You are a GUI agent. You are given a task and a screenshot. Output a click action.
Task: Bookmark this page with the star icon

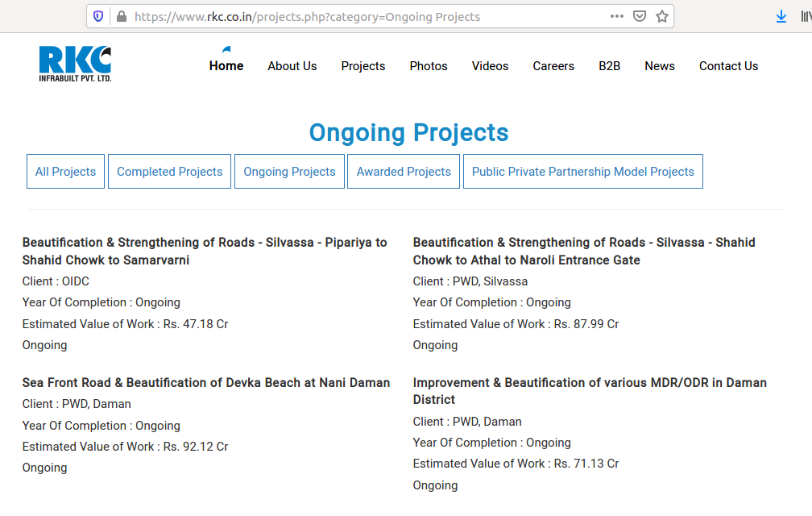pos(662,16)
